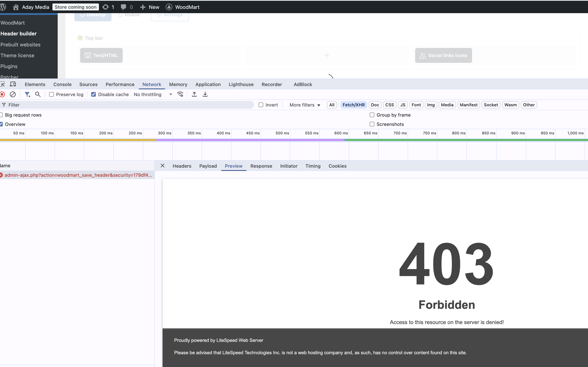Open network conditions wifi icon
The height and width of the screenshot is (367, 588).
click(x=180, y=94)
